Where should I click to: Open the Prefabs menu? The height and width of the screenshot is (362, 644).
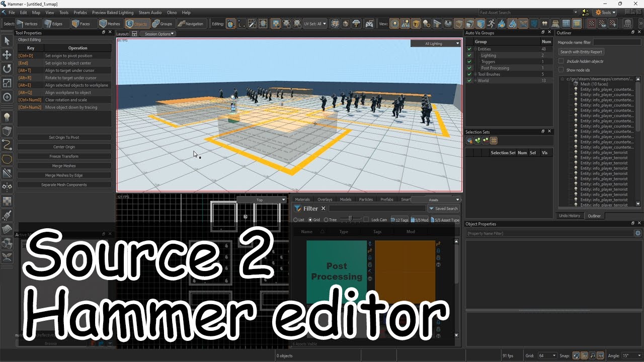[x=80, y=13]
